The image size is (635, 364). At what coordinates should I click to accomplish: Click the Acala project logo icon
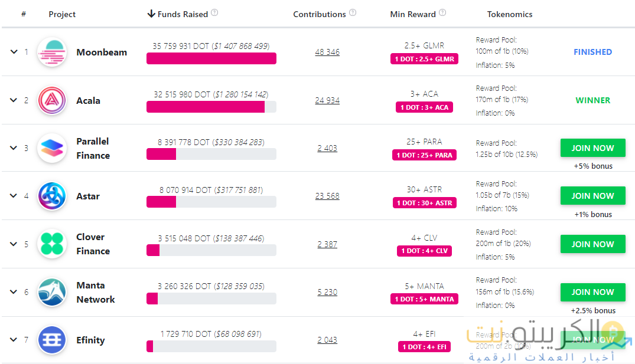(52, 101)
